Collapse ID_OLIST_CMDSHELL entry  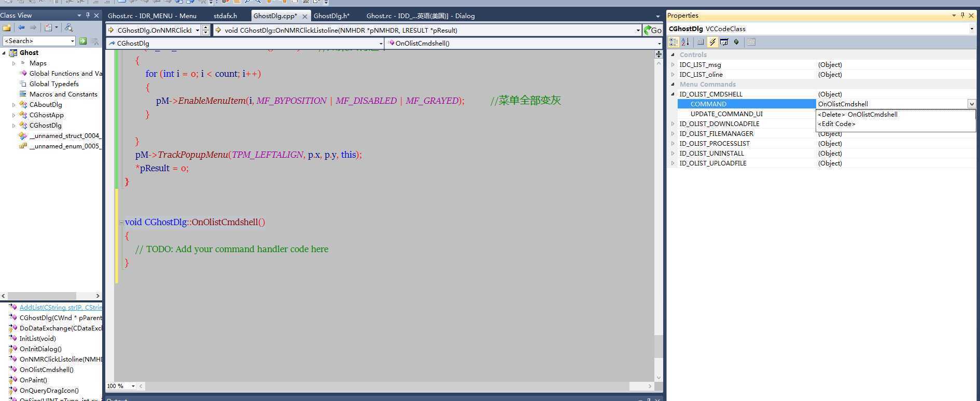click(673, 94)
